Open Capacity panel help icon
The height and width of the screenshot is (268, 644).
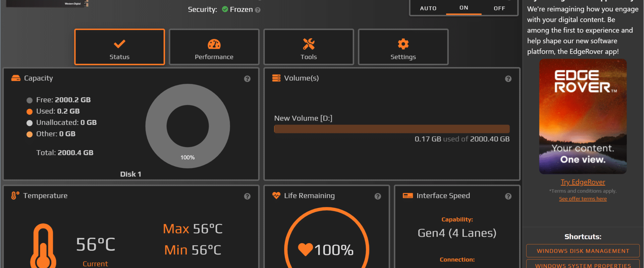click(247, 79)
